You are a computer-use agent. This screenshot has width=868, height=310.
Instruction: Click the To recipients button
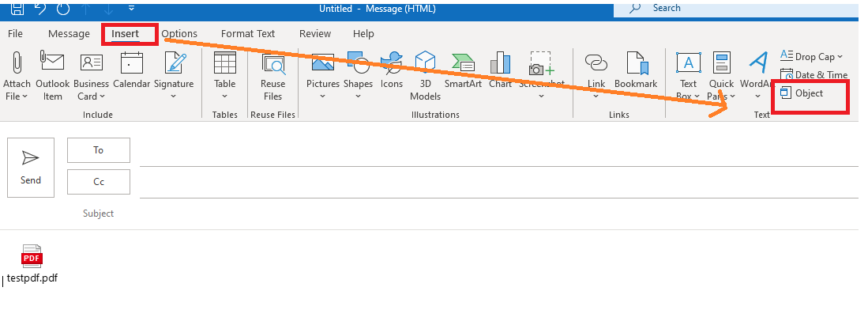(x=99, y=150)
